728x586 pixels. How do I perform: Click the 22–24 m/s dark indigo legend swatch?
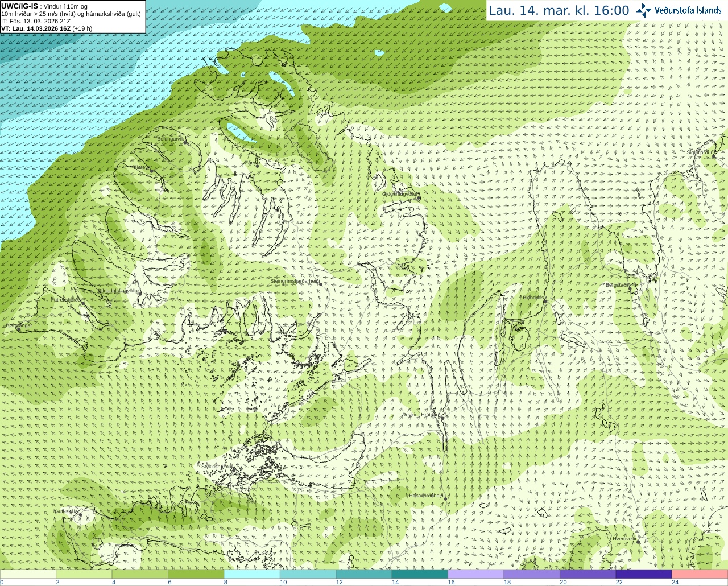[644, 574]
